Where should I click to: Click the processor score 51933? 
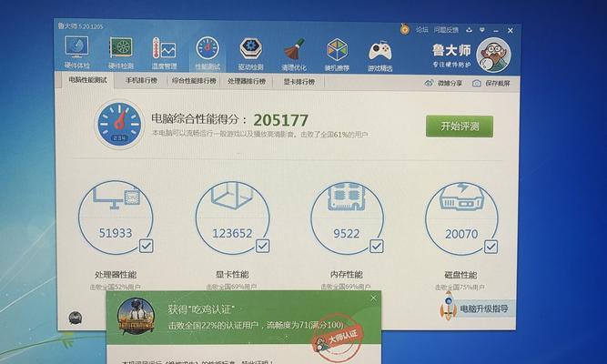click(116, 233)
